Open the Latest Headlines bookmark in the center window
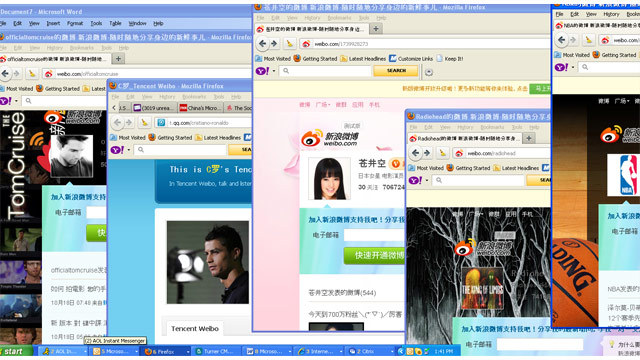The height and width of the screenshot is (360, 640). click(x=363, y=59)
